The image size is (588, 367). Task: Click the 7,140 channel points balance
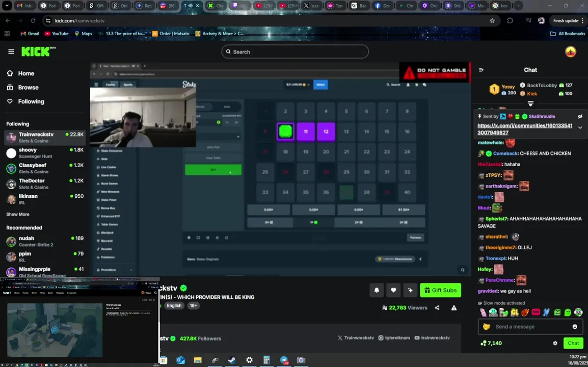(x=491, y=343)
